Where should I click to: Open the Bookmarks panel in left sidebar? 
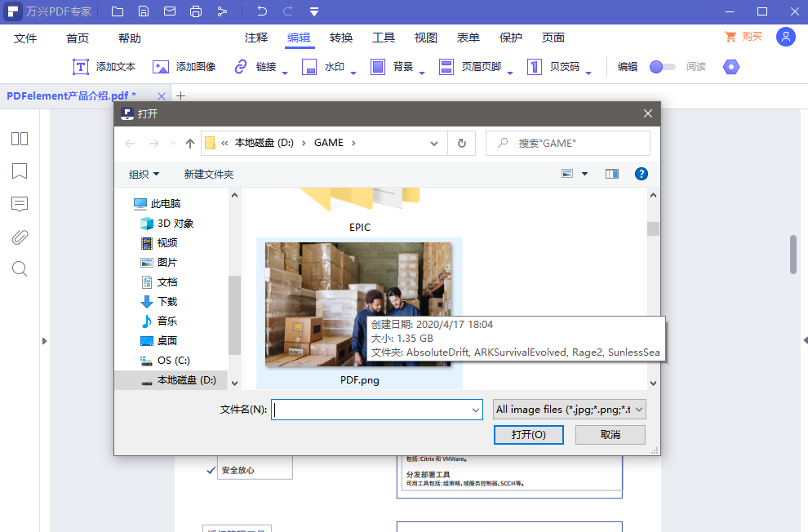(19, 171)
